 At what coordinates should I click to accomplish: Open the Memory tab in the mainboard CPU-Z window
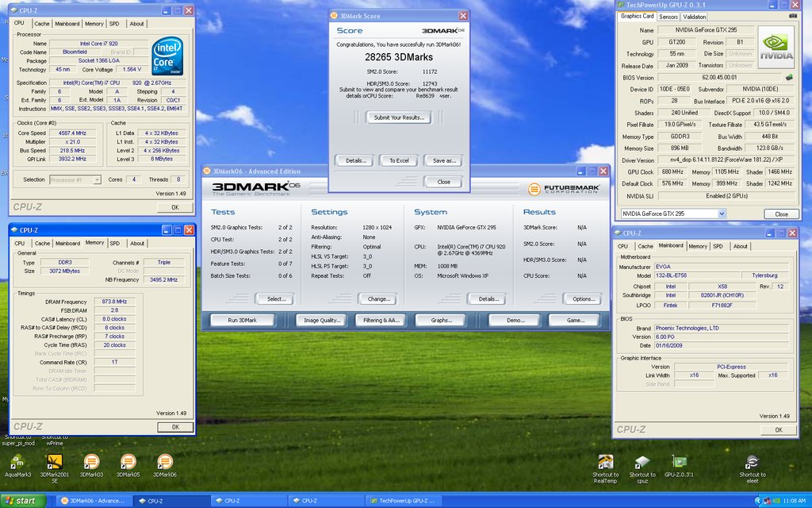click(698, 247)
